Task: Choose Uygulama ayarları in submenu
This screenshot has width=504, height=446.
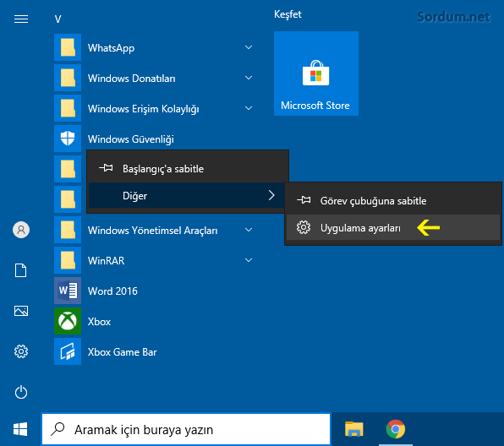Action: coord(393,228)
